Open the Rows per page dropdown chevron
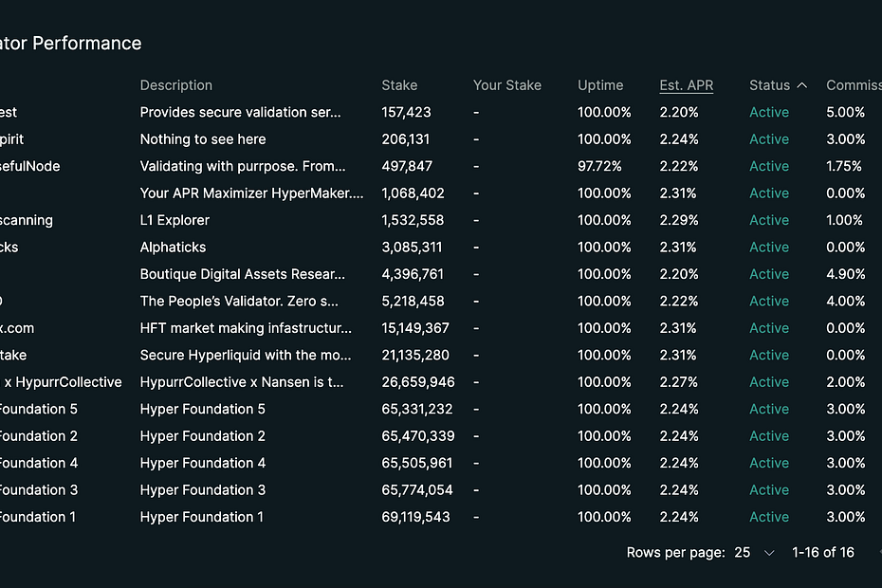882x588 pixels. click(x=769, y=553)
